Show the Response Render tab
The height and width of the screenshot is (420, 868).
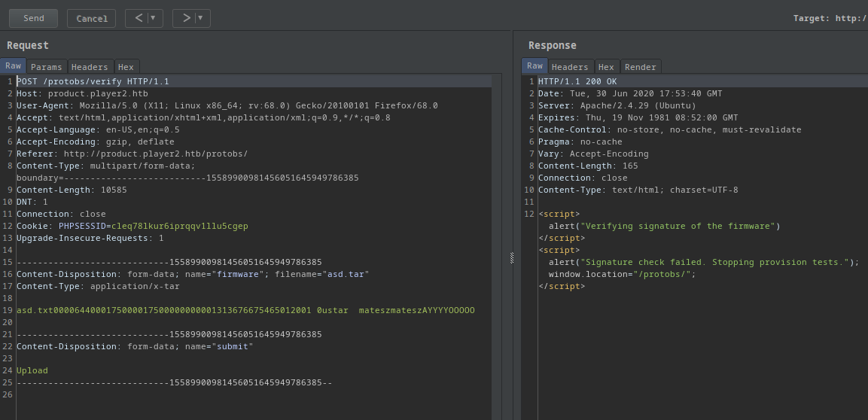tap(640, 67)
